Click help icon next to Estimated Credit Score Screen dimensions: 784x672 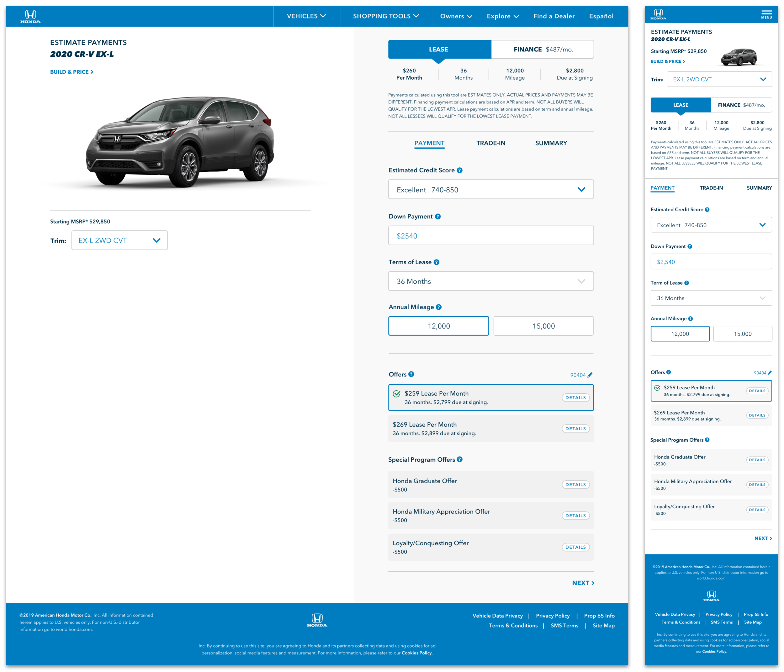click(459, 170)
